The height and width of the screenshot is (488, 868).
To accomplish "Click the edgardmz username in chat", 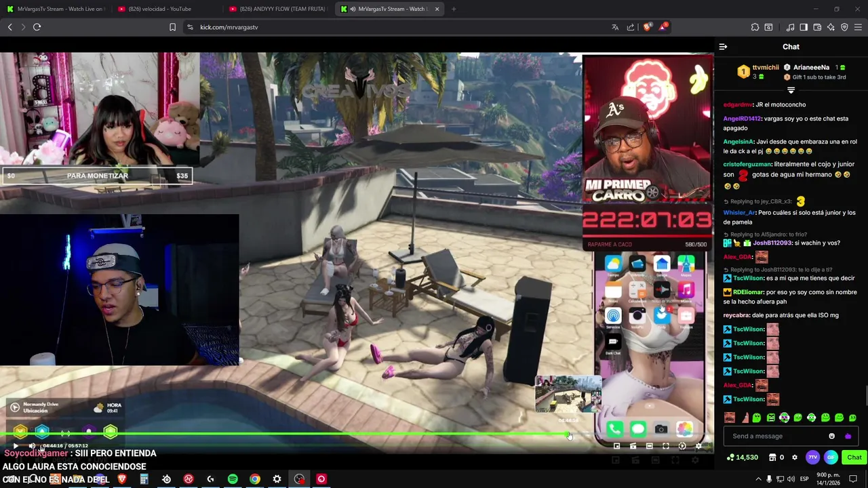I will 738,104.
